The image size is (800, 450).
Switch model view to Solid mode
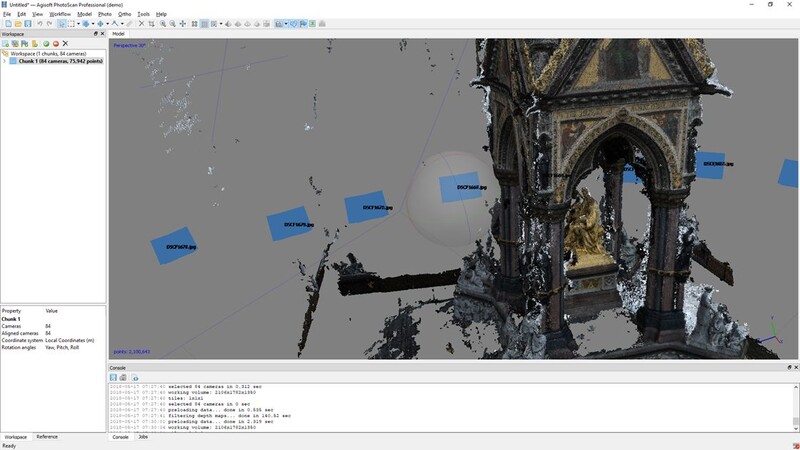pyautogui.click(x=237, y=23)
